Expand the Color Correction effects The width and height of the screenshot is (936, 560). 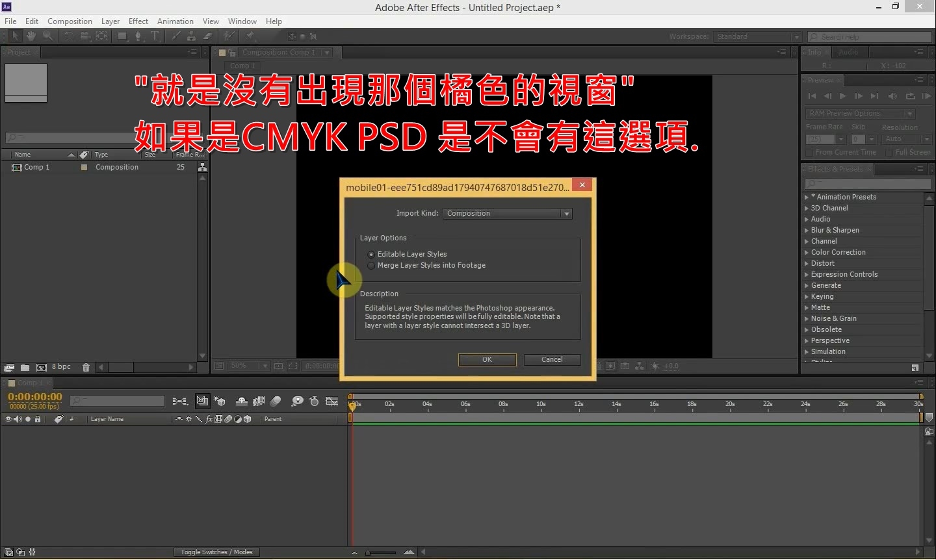[x=807, y=252]
